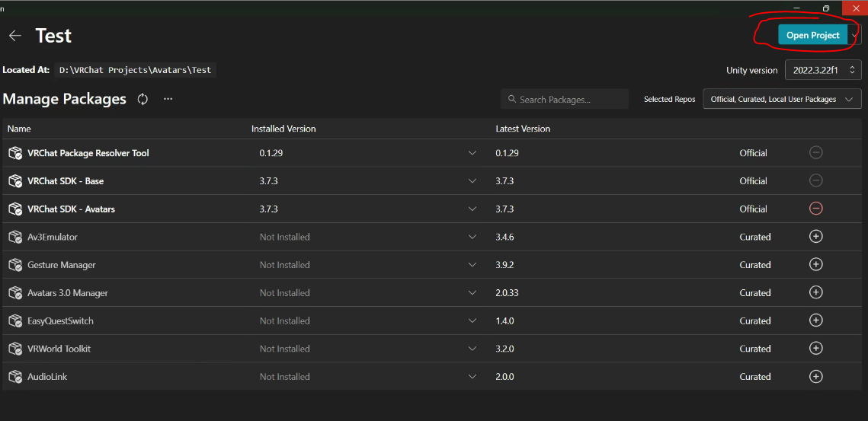The image size is (868, 421).
Task: Click installed version 0.1.29
Action: (x=271, y=153)
